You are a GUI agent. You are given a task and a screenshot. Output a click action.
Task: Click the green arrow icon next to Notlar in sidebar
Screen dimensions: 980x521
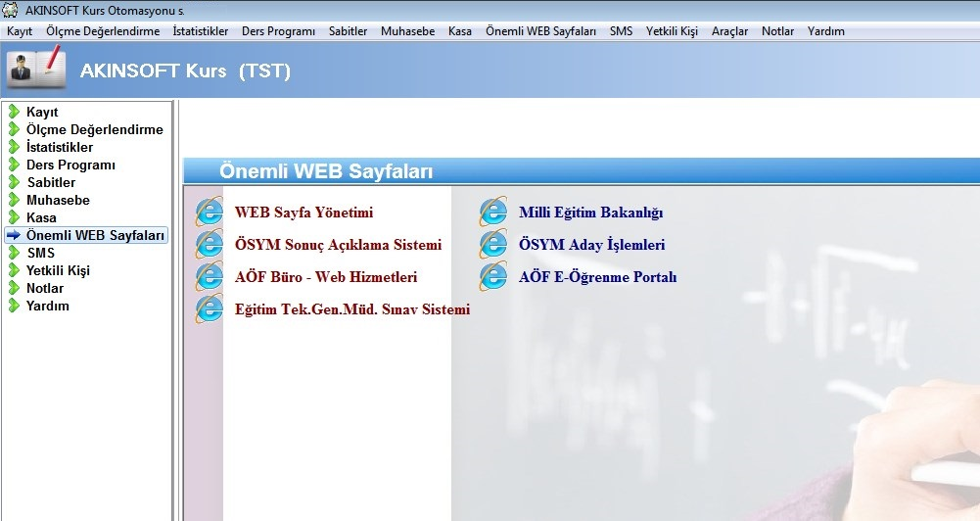(14, 288)
